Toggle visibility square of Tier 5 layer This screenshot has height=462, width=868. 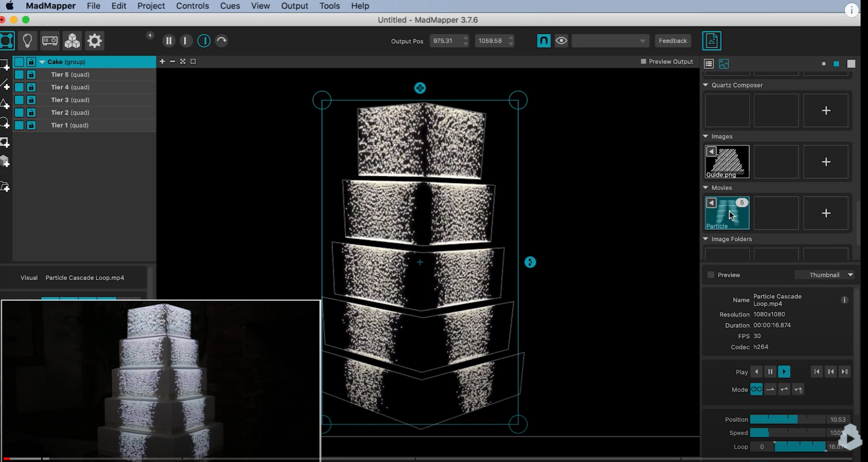19,74
